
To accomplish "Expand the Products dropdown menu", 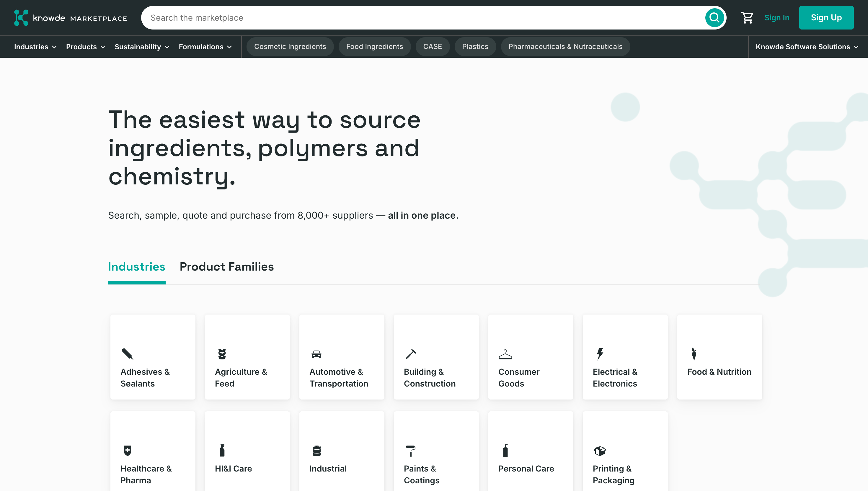I will [x=85, y=47].
